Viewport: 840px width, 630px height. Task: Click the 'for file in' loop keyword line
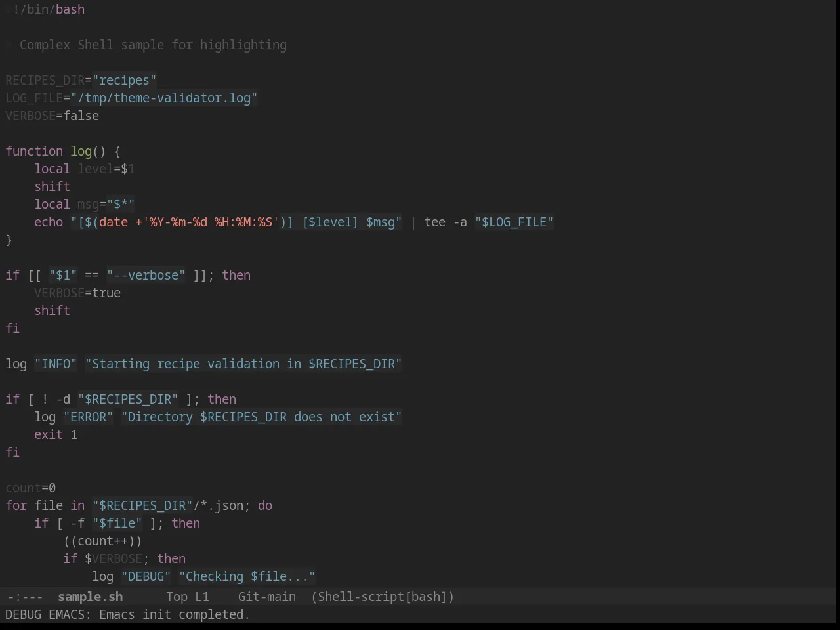coord(139,505)
